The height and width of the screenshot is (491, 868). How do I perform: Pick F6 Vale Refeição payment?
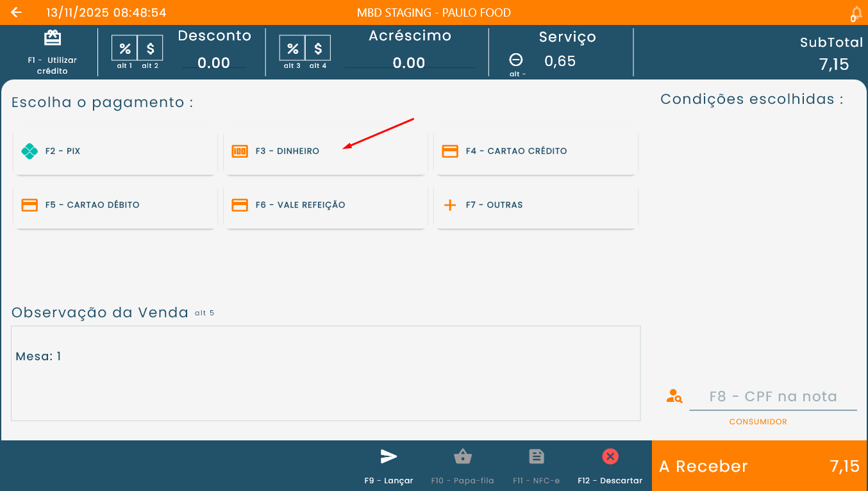pos(325,206)
